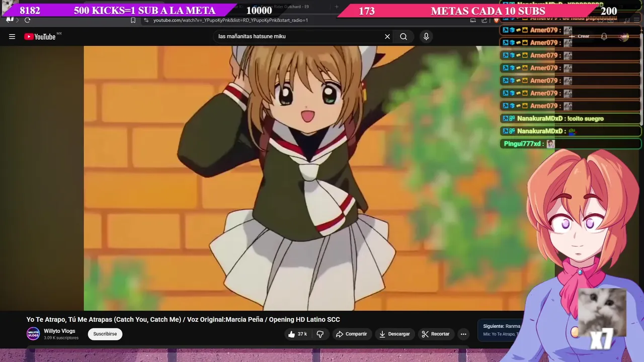Viewport: 644px width, 362px height.
Task: Open the YouTube hamburger guide menu
Action: tap(12, 37)
